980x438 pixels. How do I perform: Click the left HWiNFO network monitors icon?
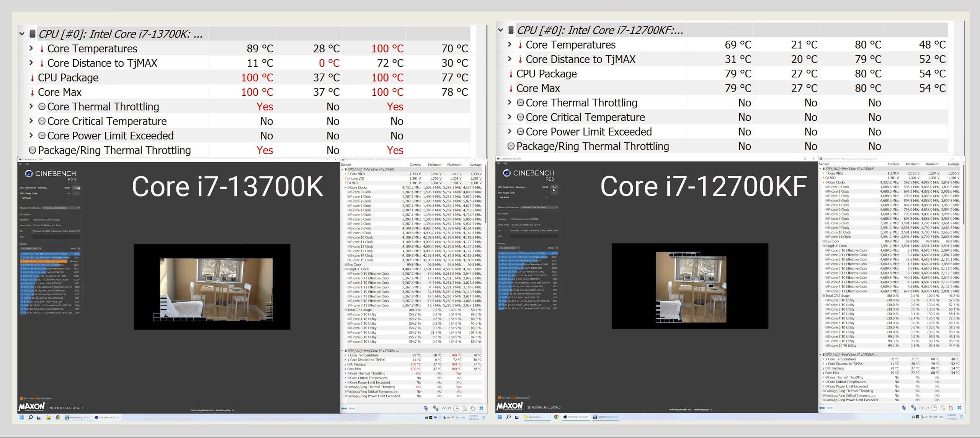tap(435, 409)
